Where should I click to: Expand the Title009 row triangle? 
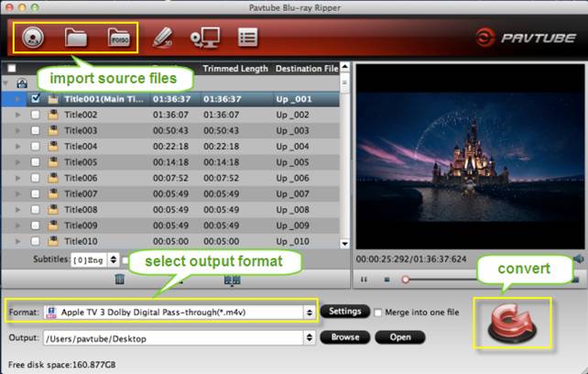[17, 225]
